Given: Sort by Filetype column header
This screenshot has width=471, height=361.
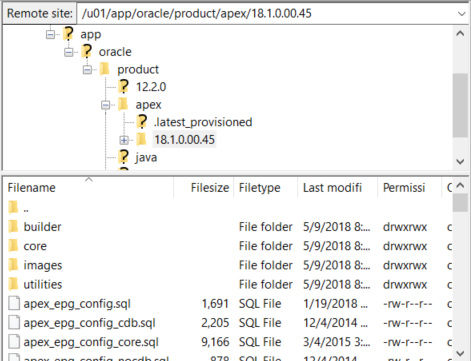Looking at the screenshot, I should [x=266, y=188].
